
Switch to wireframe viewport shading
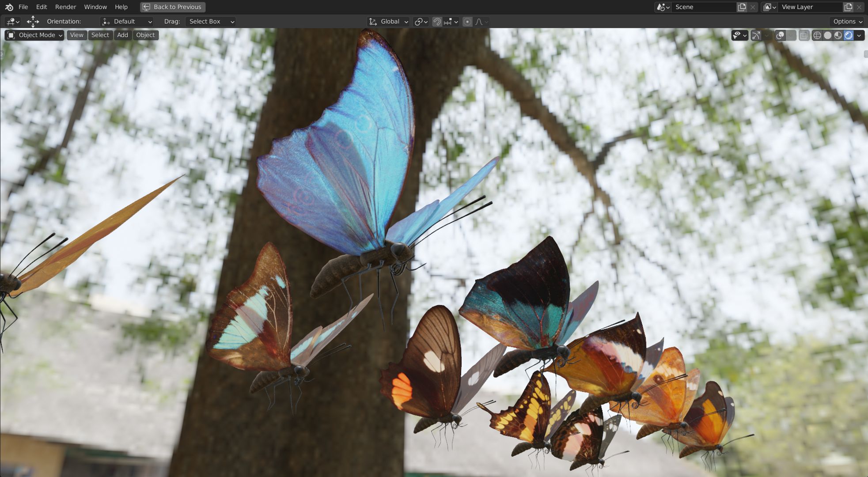(x=817, y=35)
